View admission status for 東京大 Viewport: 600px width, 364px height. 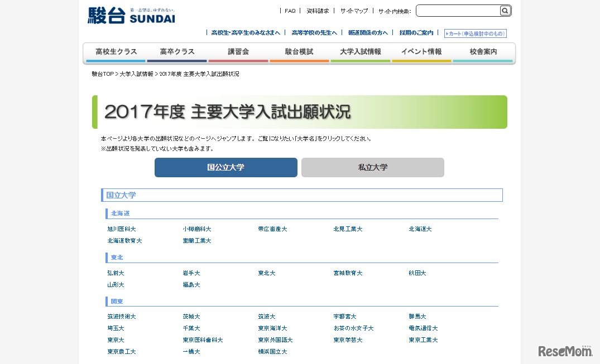point(115,339)
